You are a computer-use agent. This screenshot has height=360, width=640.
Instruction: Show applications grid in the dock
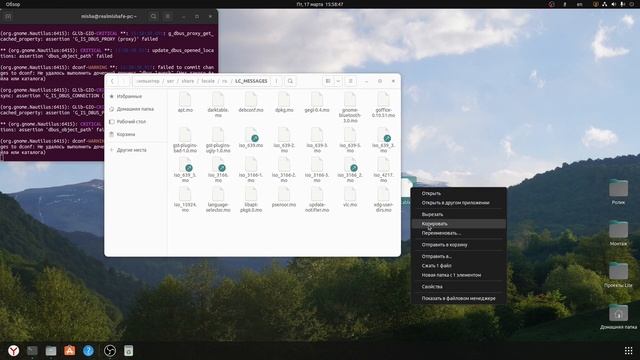click(x=629, y=351)
